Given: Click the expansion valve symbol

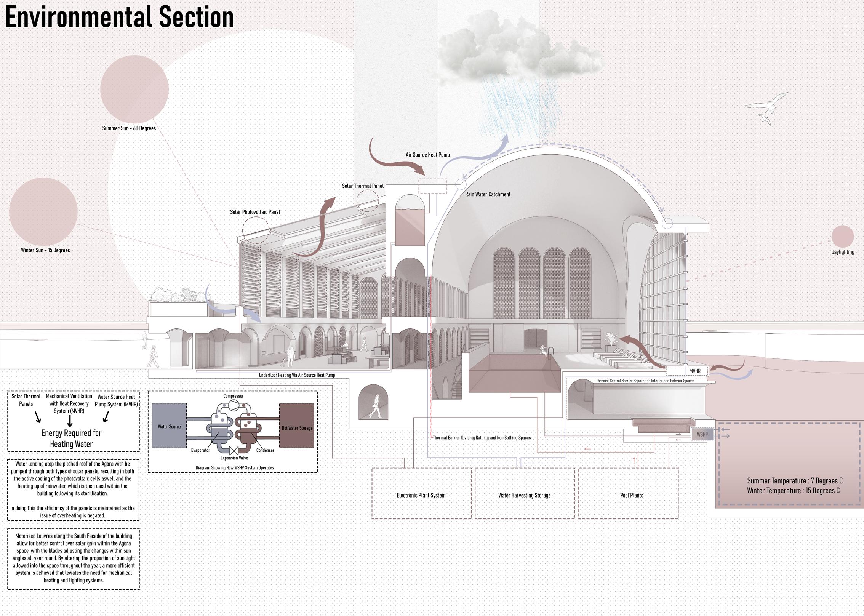Looking at the screenshot, I should [x=234, y=450].
